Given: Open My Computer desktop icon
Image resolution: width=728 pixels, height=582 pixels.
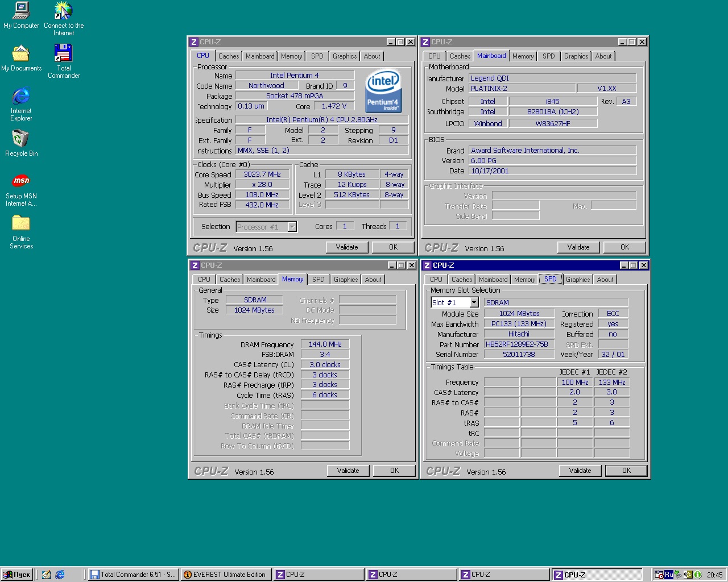Looking at the screenshot, I should (21, 11).
